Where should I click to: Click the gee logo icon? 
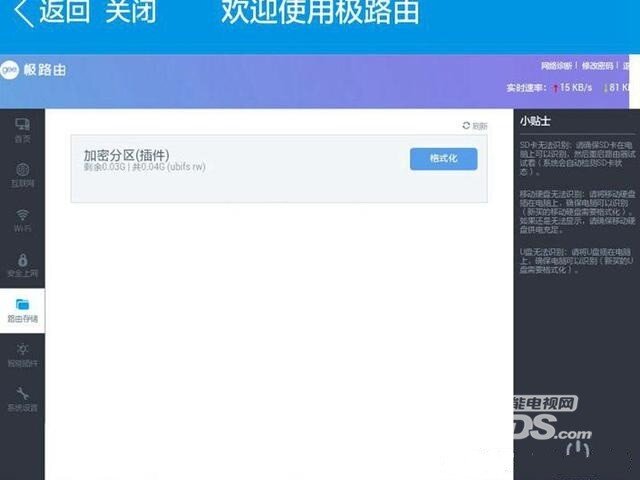pyautogui.click(x=10, y=70)
